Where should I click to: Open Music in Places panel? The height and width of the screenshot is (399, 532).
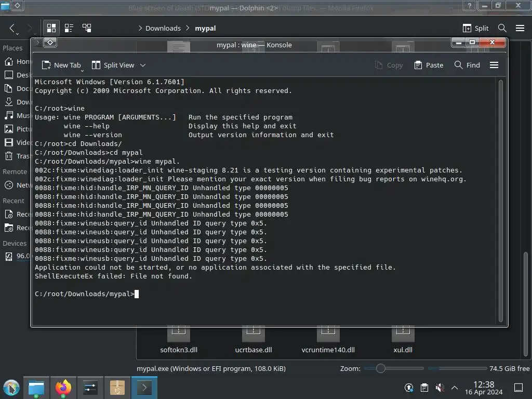coord(18,116)
